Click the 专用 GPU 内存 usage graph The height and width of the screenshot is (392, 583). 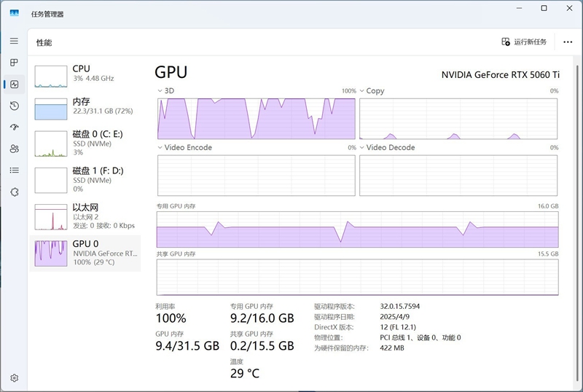(x=357, y=230)
